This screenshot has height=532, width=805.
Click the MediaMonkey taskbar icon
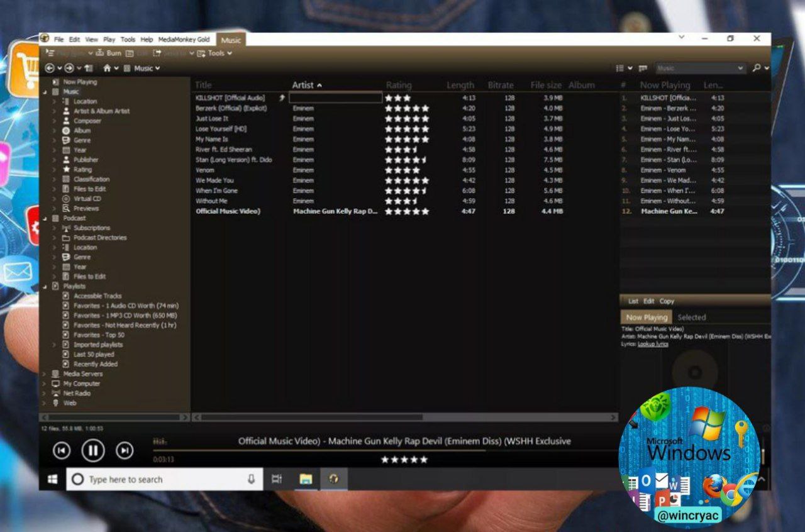click(x=334, y=479)
